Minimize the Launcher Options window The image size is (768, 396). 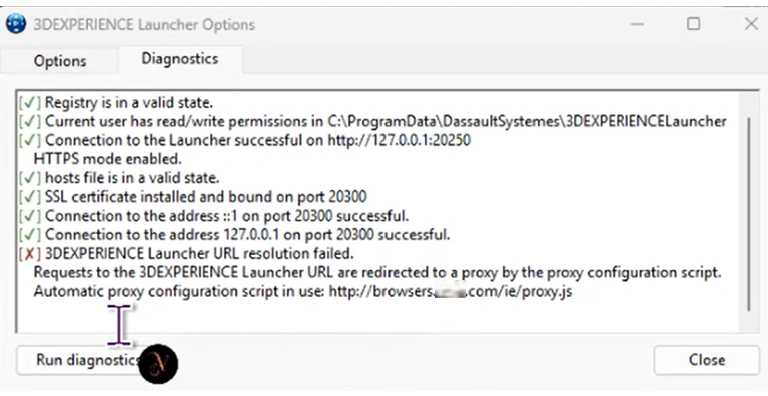coord(637,24)
